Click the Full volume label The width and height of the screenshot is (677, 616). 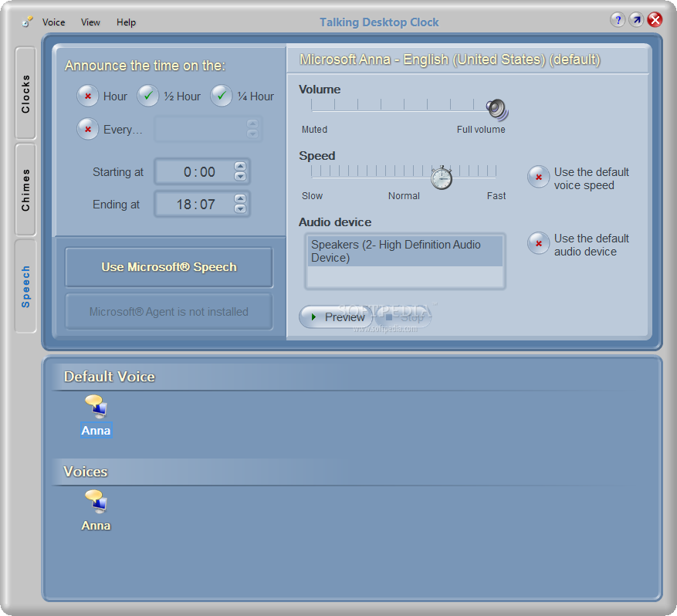(x=481, y=130)
